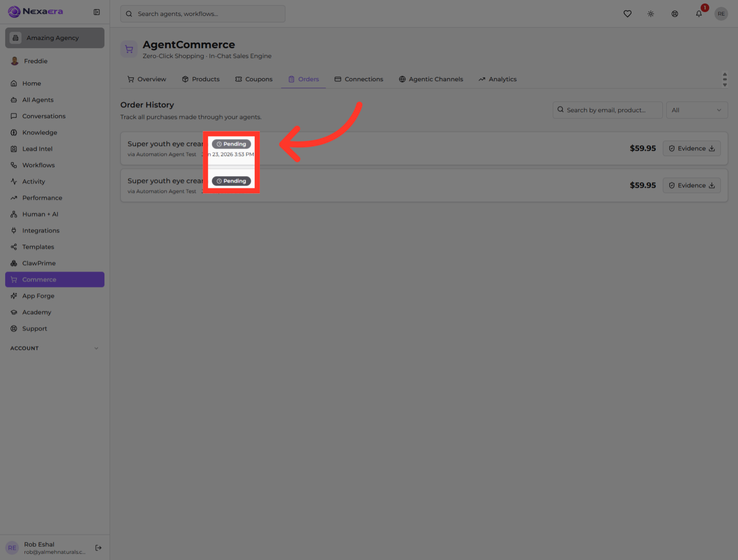Image resolution: width=738 pixels, height=560 pixels.
Task: Download Evidence for the first order
Action: [x=692, y=148]
